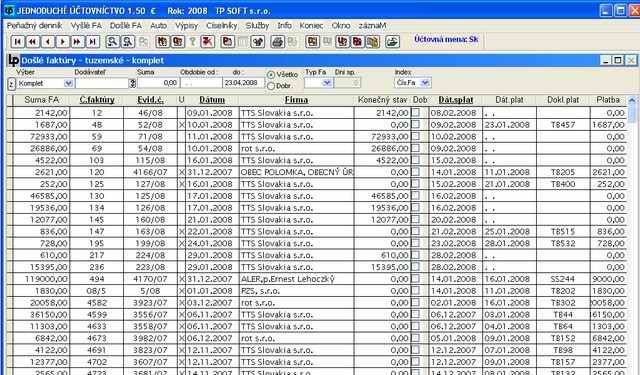Click the document copy icon right of red delete icon
This screenshot has width=640, height=375.
click(x=227, y=42)
